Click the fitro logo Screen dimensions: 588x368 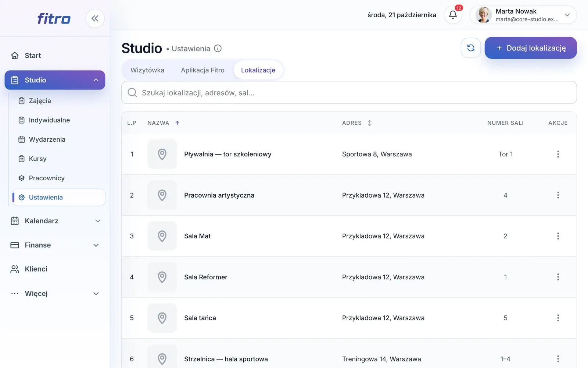point(54,18)
